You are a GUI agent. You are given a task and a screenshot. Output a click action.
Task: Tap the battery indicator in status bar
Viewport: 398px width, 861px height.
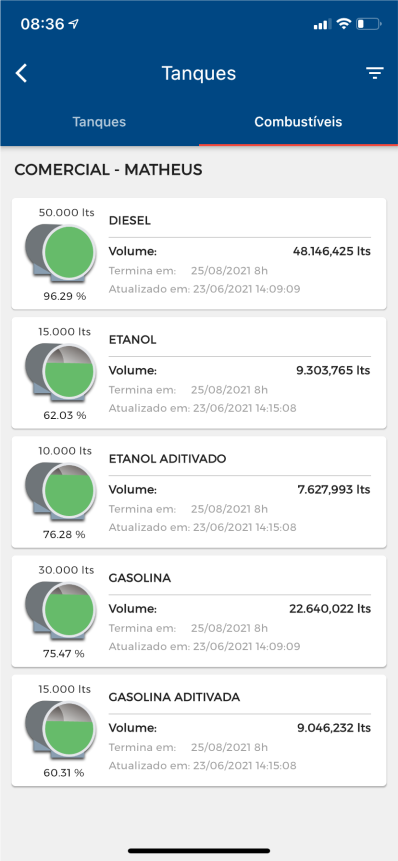tap(368, 24)
